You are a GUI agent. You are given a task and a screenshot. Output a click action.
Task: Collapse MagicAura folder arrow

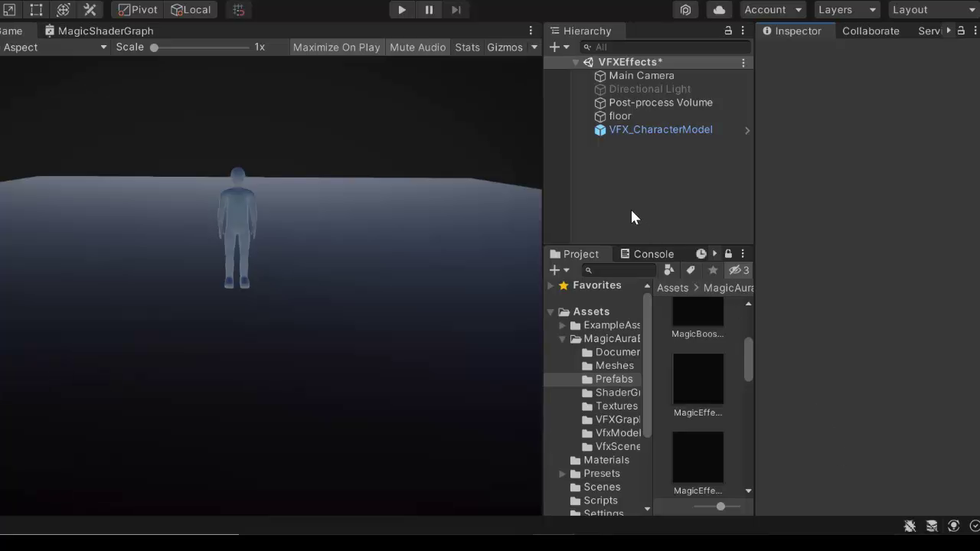tap(563, 339)
